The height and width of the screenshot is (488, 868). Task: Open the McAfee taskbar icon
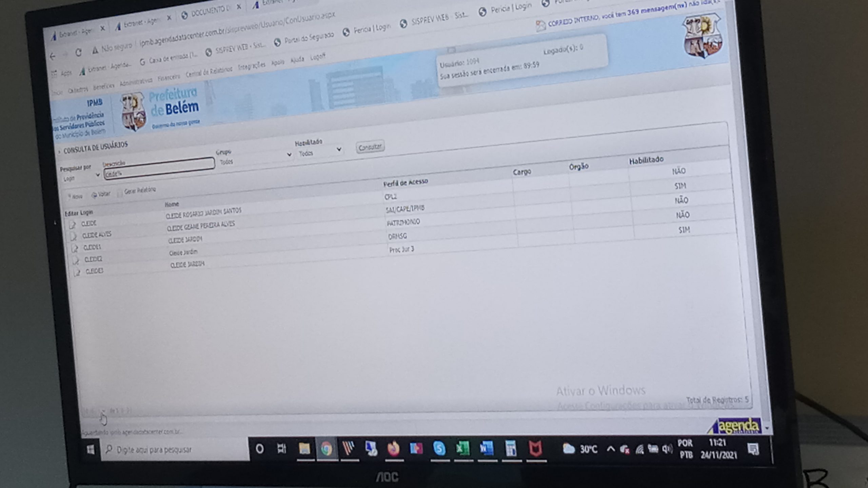(x=536, y=449)
